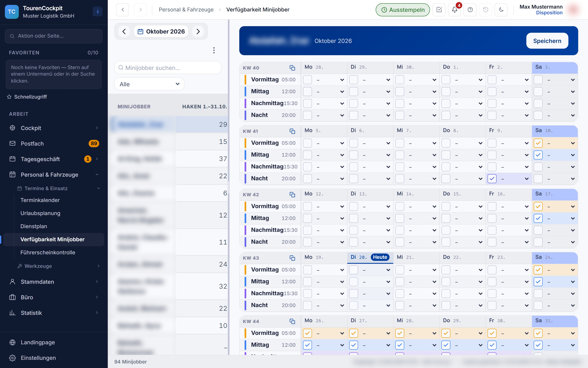Open Mittag dropdown for Mi 14.
This screenshot has width=588, height=368.
click(422, 218)
